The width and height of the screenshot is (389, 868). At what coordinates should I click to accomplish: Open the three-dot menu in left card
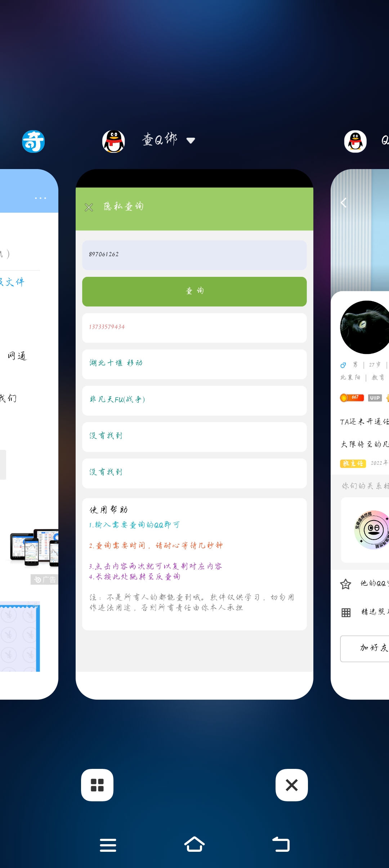[x=40, y=198]
